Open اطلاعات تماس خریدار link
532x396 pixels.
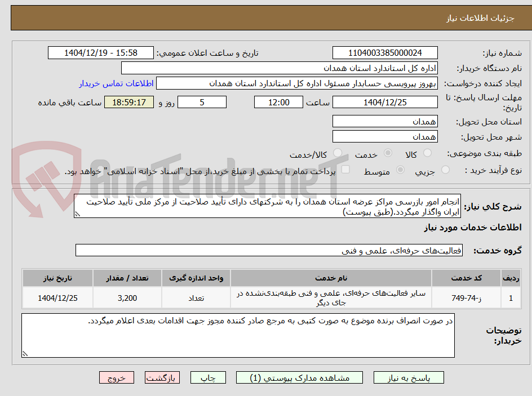[x=116, y=83]
